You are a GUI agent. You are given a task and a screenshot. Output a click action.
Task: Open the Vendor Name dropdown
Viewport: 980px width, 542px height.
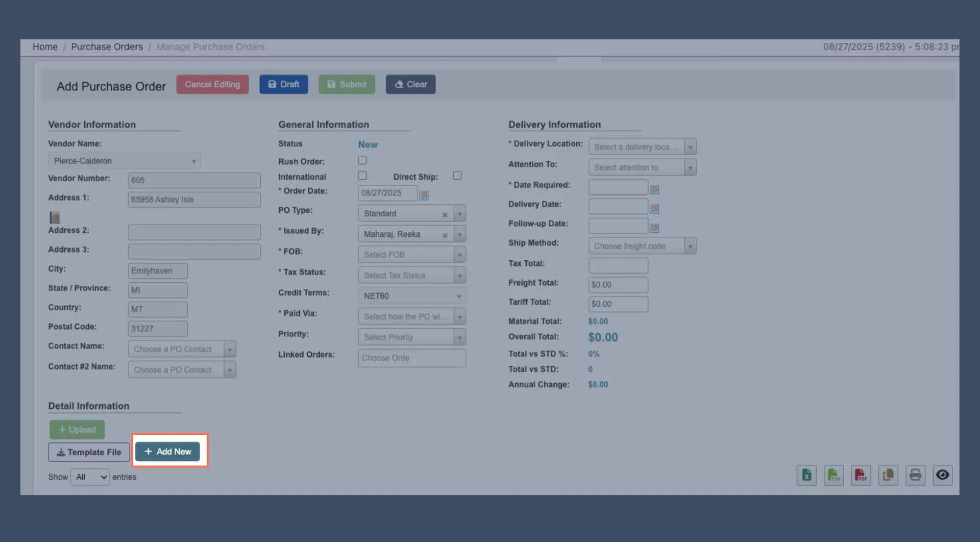[x=124, y=161]
